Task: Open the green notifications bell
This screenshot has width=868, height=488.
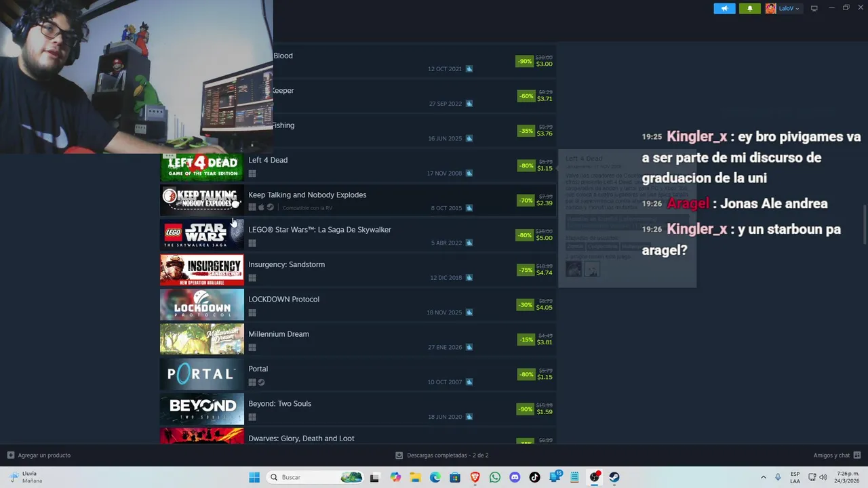Action: (x=749, y=8)
